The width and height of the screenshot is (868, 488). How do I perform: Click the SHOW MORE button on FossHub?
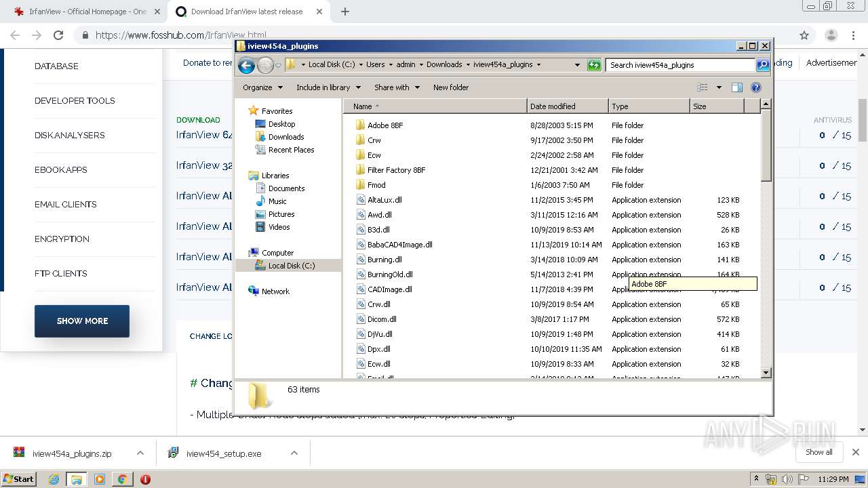click(82, 321)
